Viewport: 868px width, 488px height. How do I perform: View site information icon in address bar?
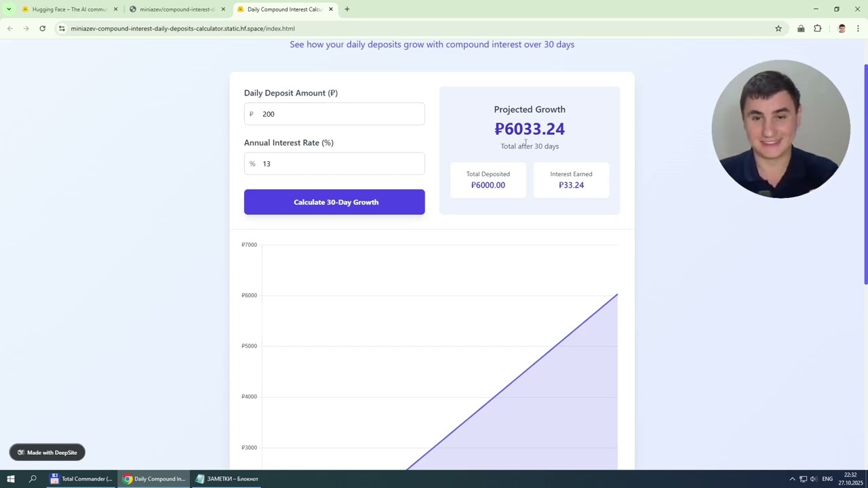pos(62,28)
